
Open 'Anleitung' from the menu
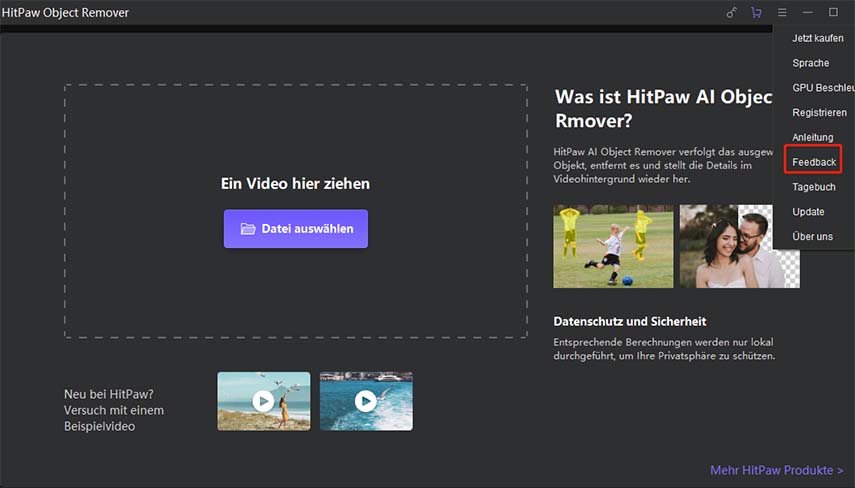pos(812,137)
